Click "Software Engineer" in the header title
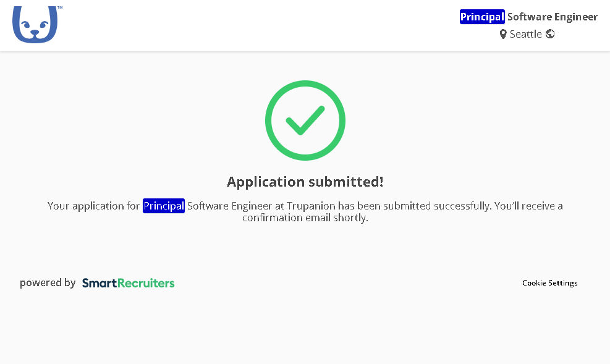The height and width of the screenshot is (364, 610). [552, 17]
